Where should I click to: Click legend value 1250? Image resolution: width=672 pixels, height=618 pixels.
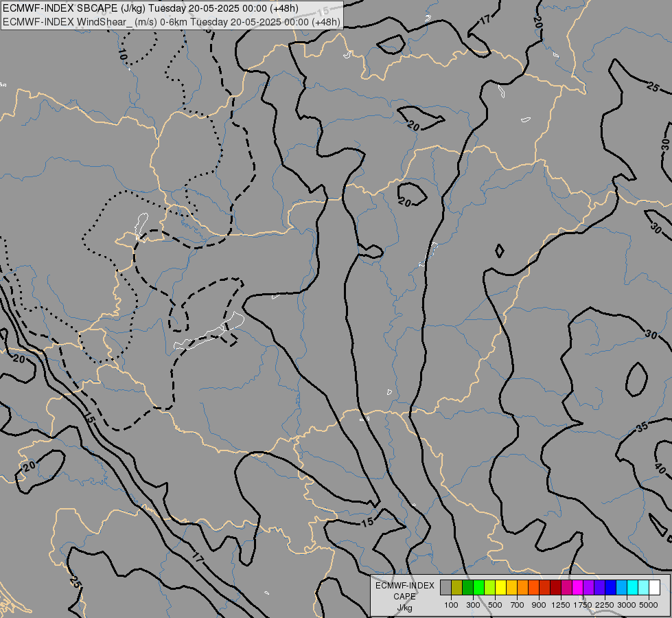point(561,605)
